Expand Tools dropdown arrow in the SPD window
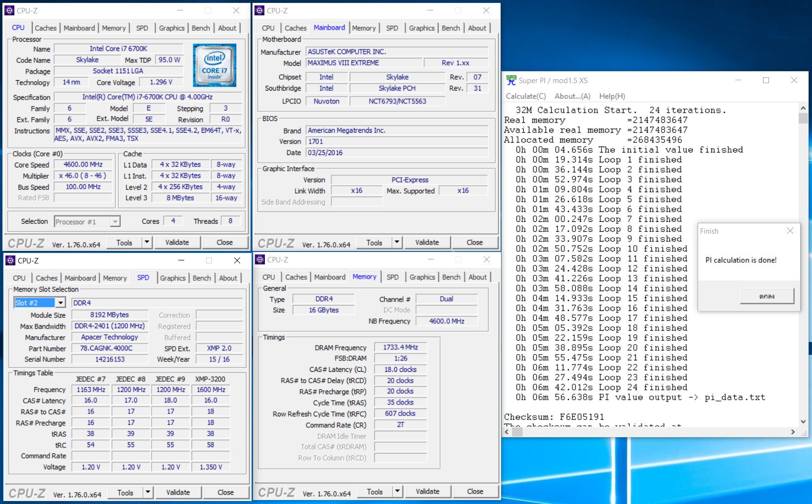Image resolution: width=812 pixels, height=504 pixels. tap(148, 492)
